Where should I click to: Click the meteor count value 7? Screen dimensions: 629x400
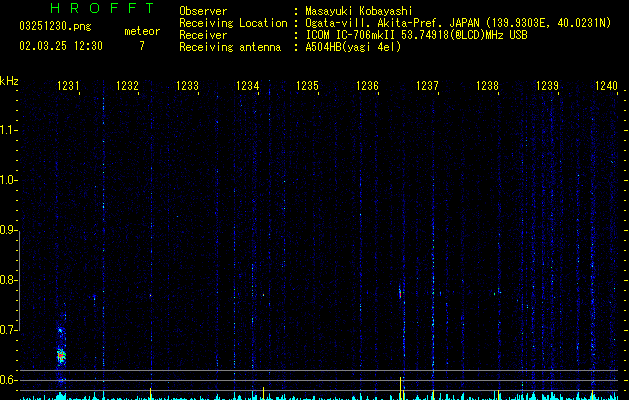coord(142,46)
